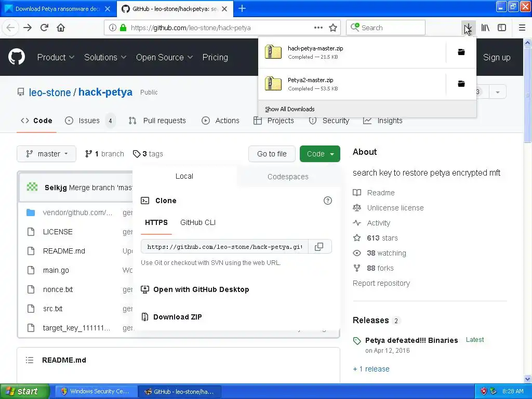The width and height of the screenshot is (532, 399).
Task: Click the Windows start button
Action: pos(25,391)
